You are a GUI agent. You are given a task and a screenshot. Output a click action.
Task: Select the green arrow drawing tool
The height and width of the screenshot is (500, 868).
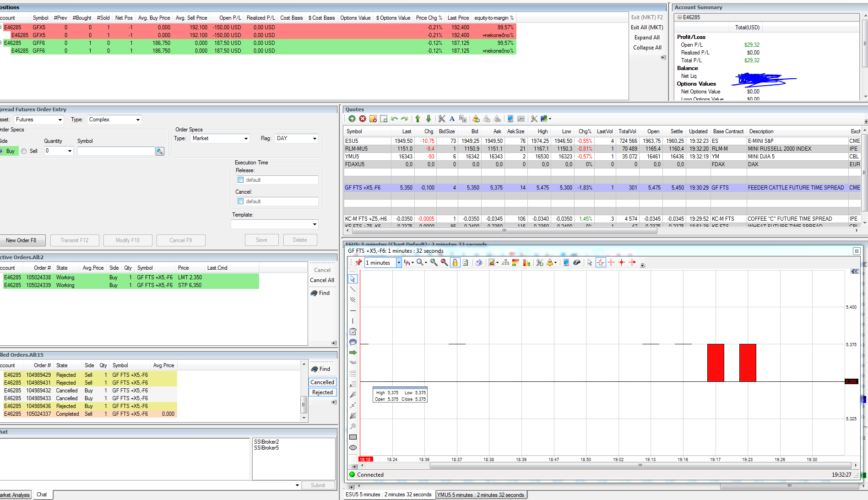pyautogui.click(x=353, y=353)
